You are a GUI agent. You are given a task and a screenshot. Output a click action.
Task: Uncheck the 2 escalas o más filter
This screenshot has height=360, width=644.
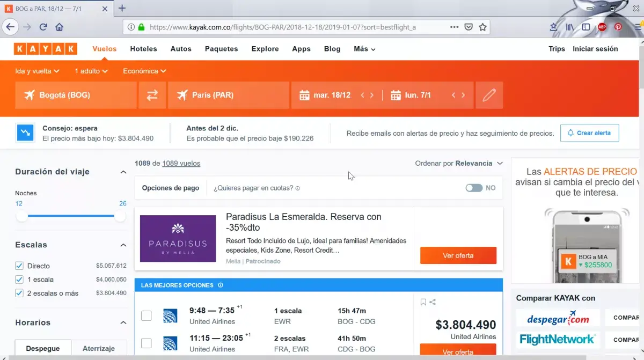(19, 293)
